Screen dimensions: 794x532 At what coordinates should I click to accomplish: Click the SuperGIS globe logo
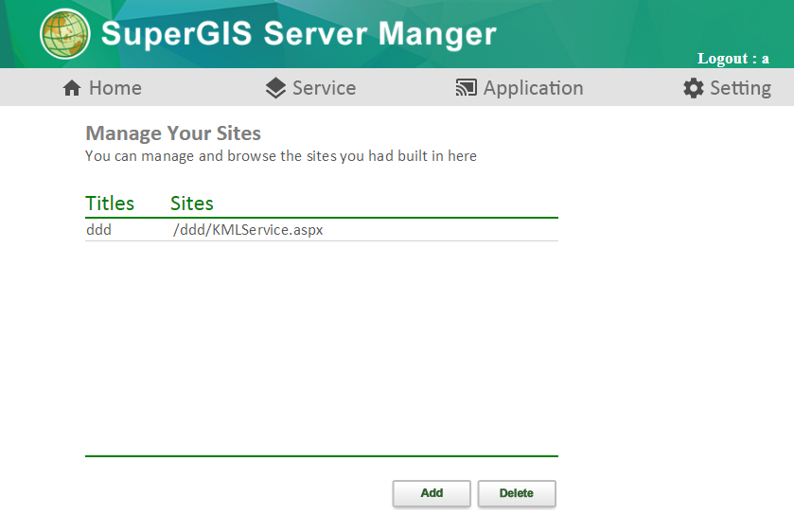click(x=65, y=34)
